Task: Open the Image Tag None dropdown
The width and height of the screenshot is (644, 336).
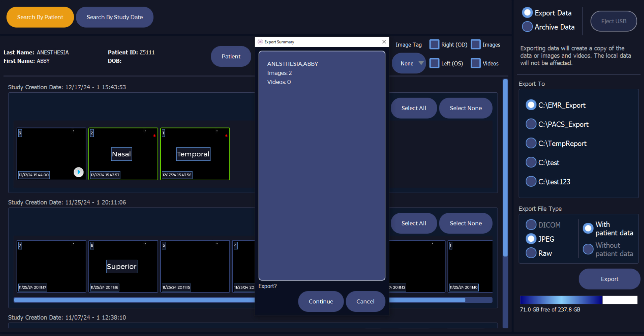Action: pyautogui.click(x=409, y=63)
